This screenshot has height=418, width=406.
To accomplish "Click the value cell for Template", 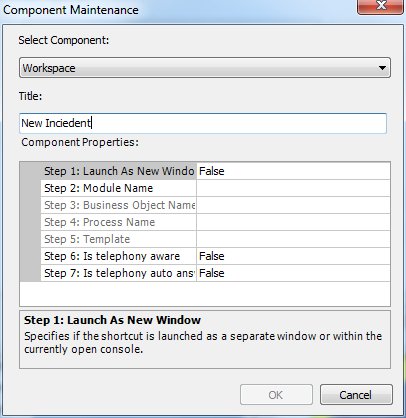I will coord(293,239).
